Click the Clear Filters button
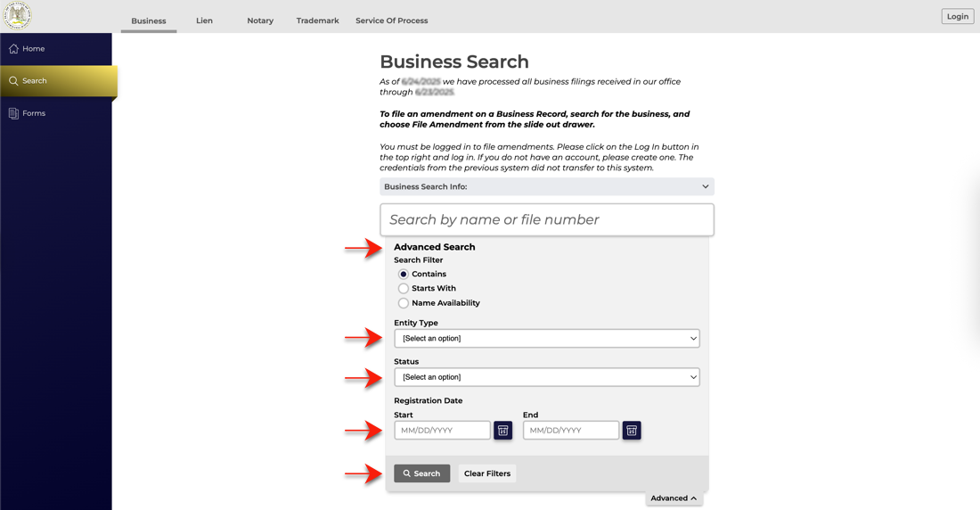Image resolution: width=980 pixels, height=510 pixels. click(x=487, y=473)
